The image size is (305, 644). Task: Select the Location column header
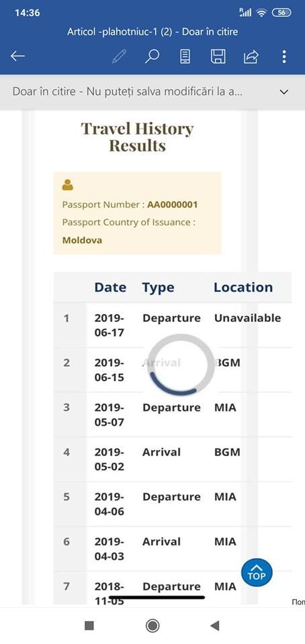pos(243,287)
